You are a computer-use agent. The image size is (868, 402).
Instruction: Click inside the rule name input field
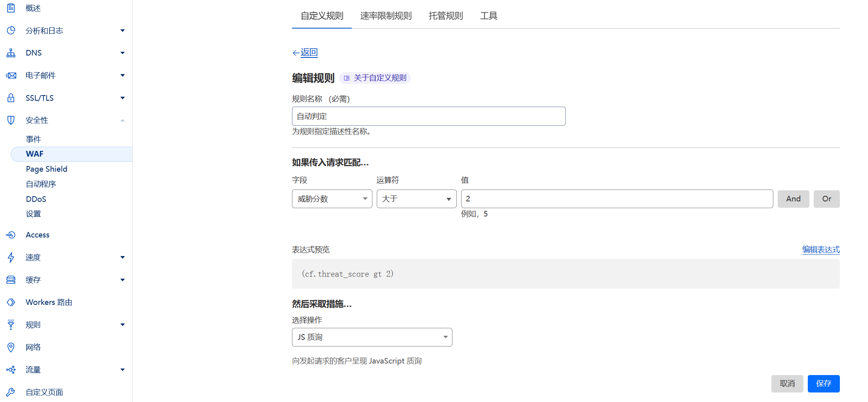[x=428, y=116]
